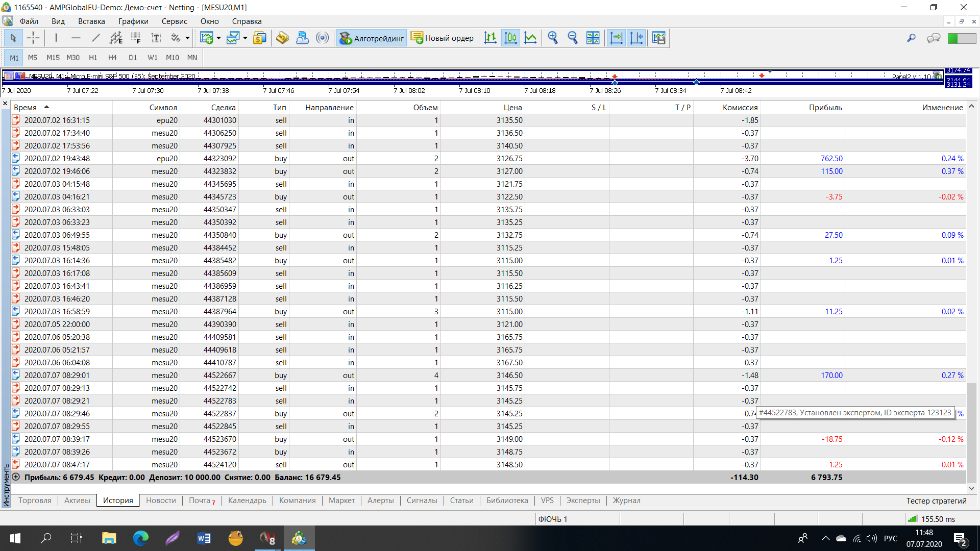Switch to the Торговля tab

click(x=35, y=500)
